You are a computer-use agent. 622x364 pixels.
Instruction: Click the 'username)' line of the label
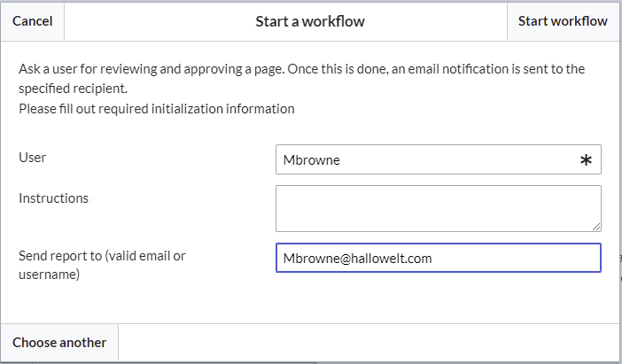50,275
